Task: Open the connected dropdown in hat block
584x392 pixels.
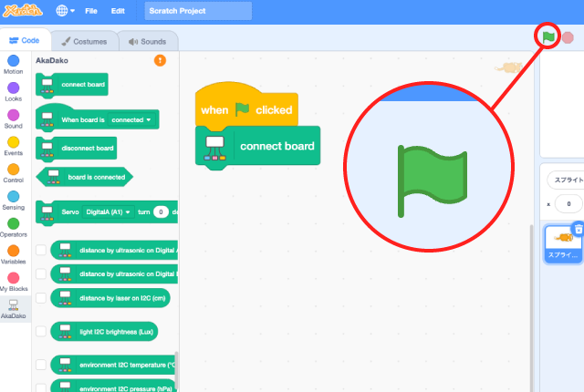Action: pos(131,119)
